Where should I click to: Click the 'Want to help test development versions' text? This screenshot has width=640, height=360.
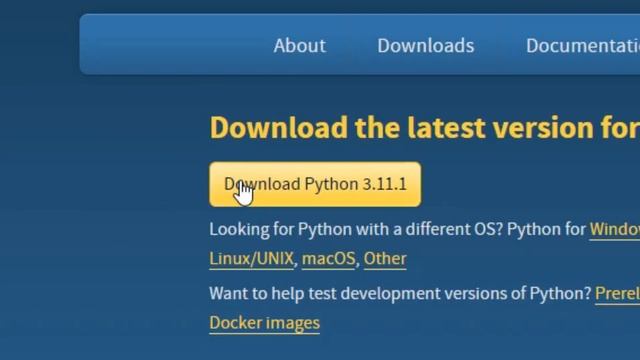(400, 293)
